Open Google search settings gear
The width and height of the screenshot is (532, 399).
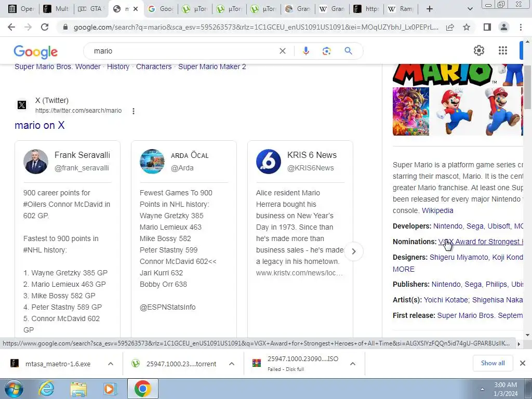tap(478, 50)
